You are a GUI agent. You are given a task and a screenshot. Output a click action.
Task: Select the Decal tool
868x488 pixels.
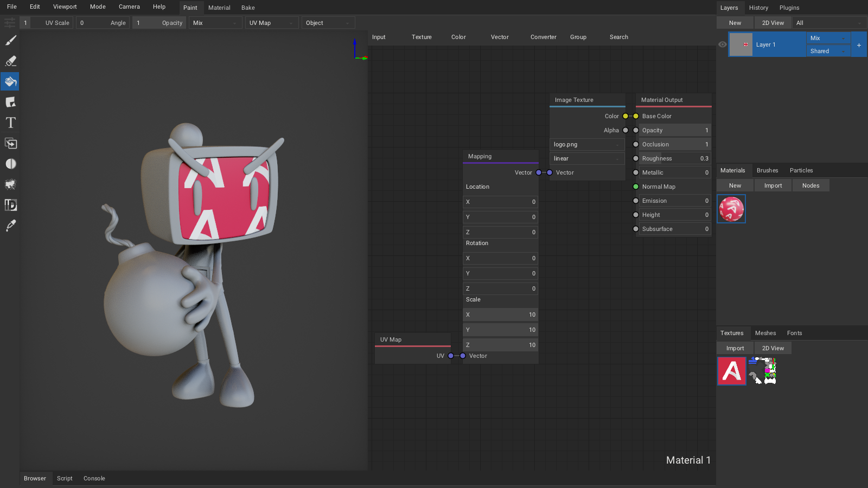[x=10, y=102]
